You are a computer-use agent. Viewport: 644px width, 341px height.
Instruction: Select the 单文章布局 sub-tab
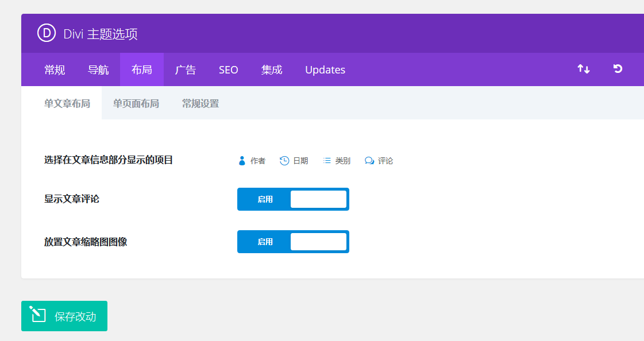[x=67, y=104]
